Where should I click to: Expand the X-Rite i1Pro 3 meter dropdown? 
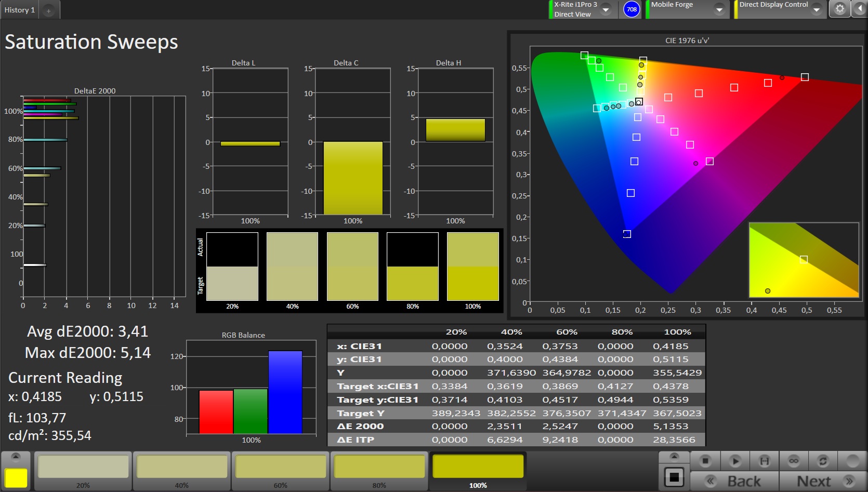click(x=606, y=9)
